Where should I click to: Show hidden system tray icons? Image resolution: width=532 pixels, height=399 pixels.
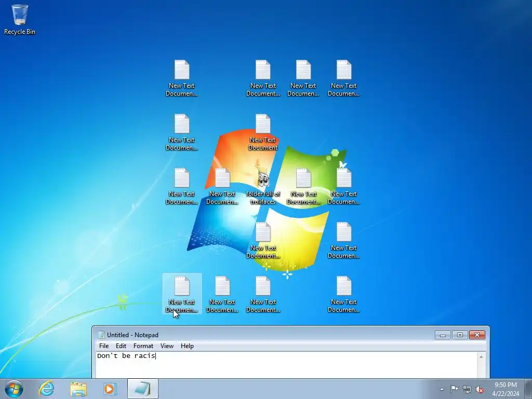[x=442, y=389]
